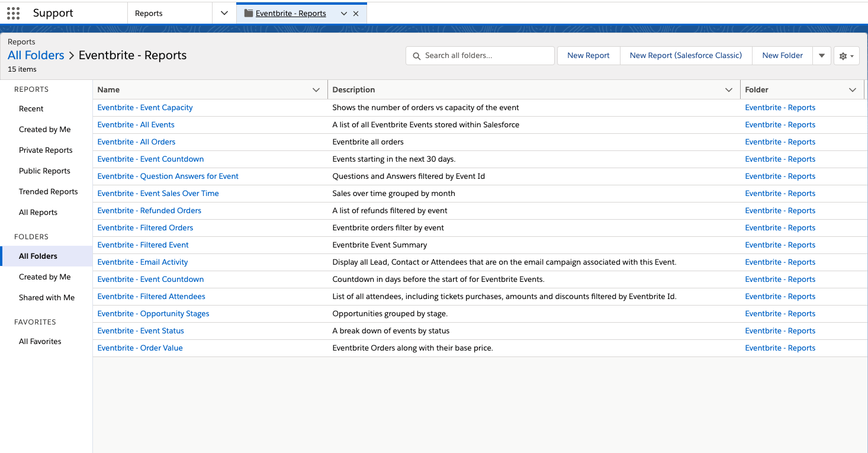Click the New Report button
This screenshot has height=453, width=868.
[x=589, y=56]
